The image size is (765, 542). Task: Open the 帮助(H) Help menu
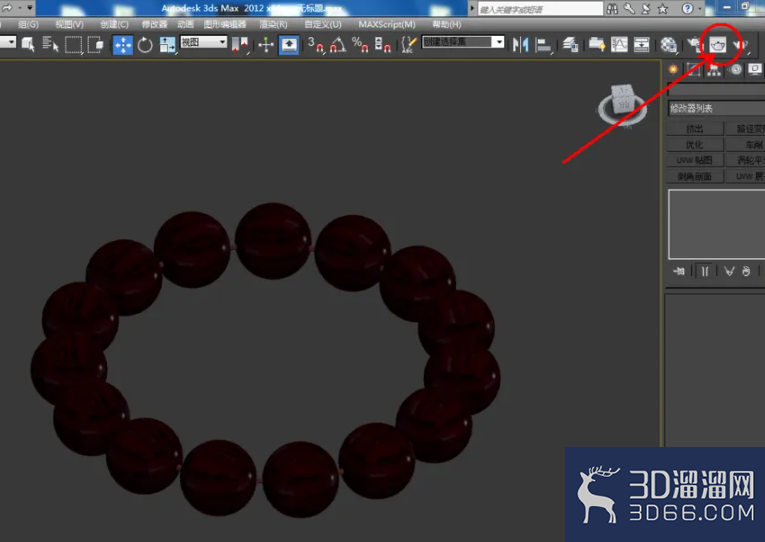click(x=447, y=24)
